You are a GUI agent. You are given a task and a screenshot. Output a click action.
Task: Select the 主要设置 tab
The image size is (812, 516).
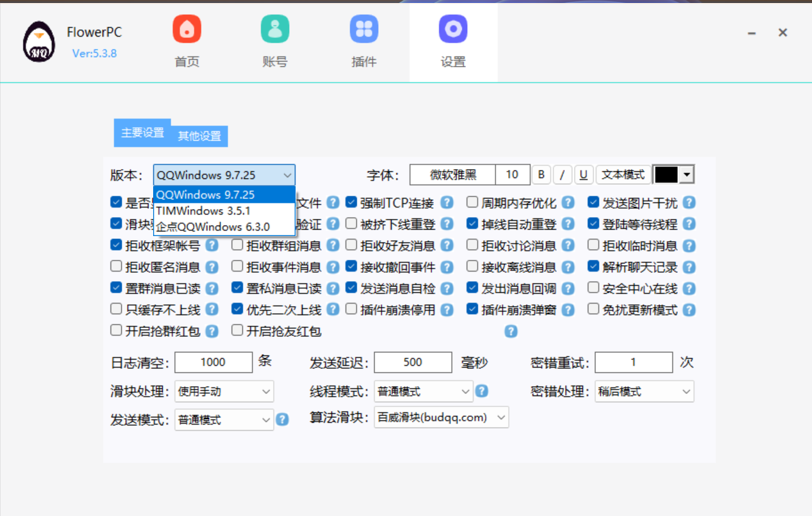(142, 133)
